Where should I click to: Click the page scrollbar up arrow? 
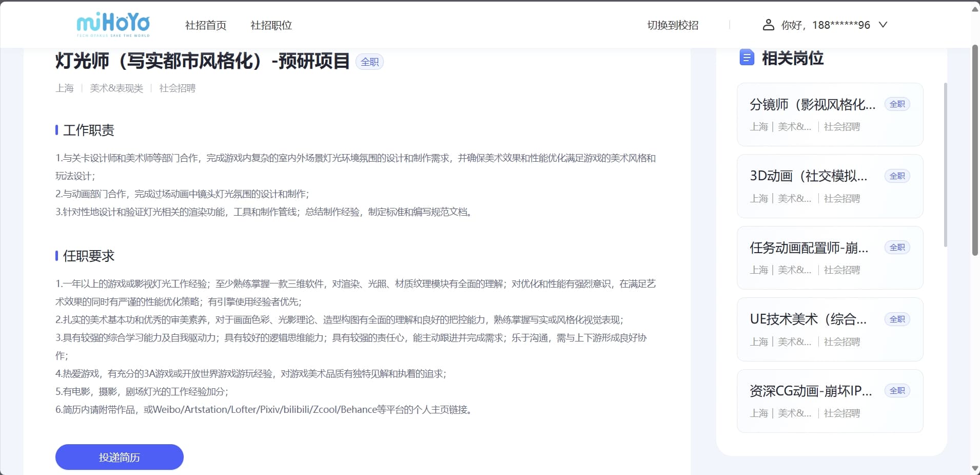pos(975,9)
